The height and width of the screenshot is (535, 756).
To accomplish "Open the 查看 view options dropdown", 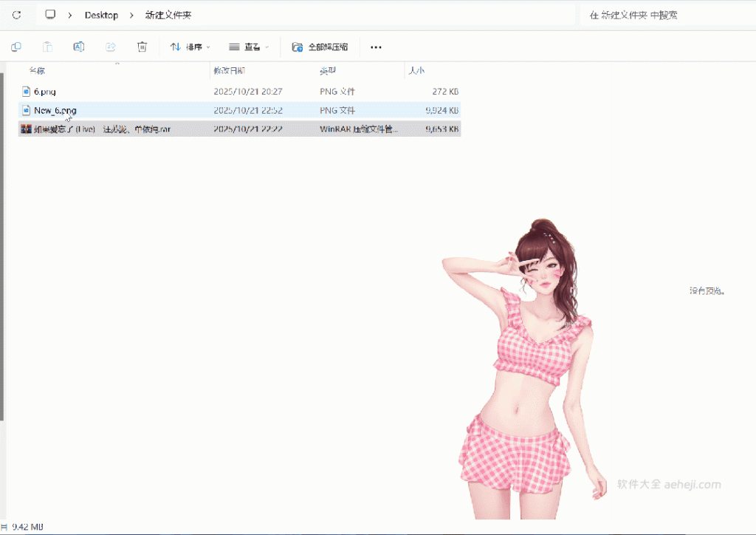I will point(249,47).
